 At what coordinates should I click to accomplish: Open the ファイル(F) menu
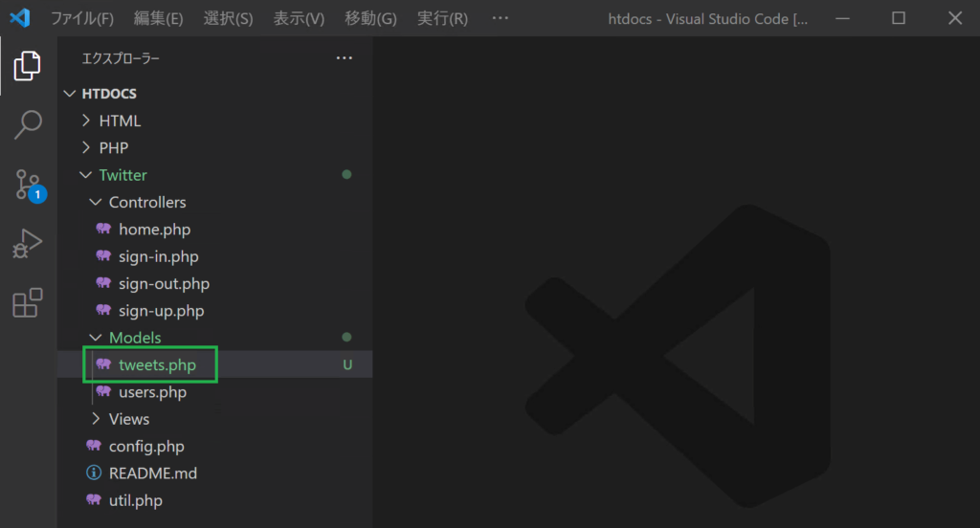click(x=82, y=19)
